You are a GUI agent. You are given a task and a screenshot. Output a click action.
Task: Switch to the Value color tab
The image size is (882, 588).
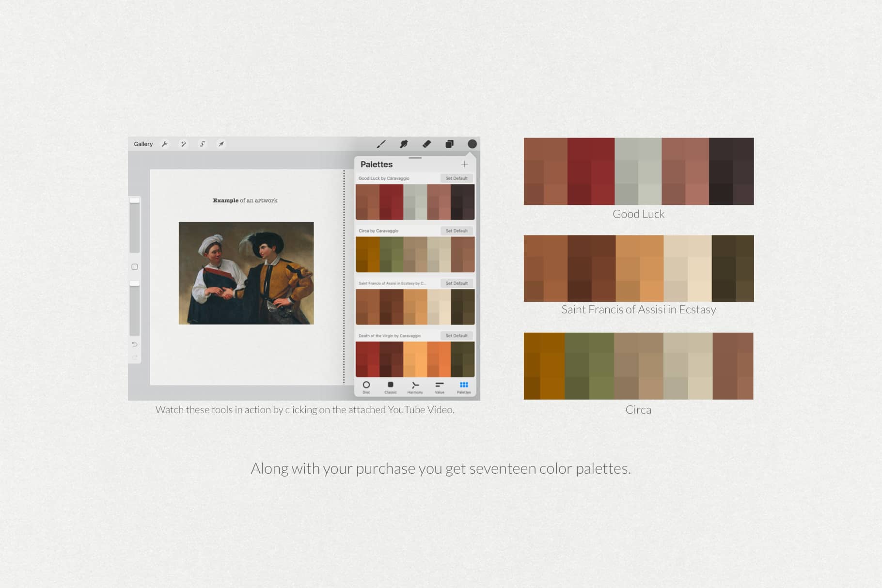440,387
